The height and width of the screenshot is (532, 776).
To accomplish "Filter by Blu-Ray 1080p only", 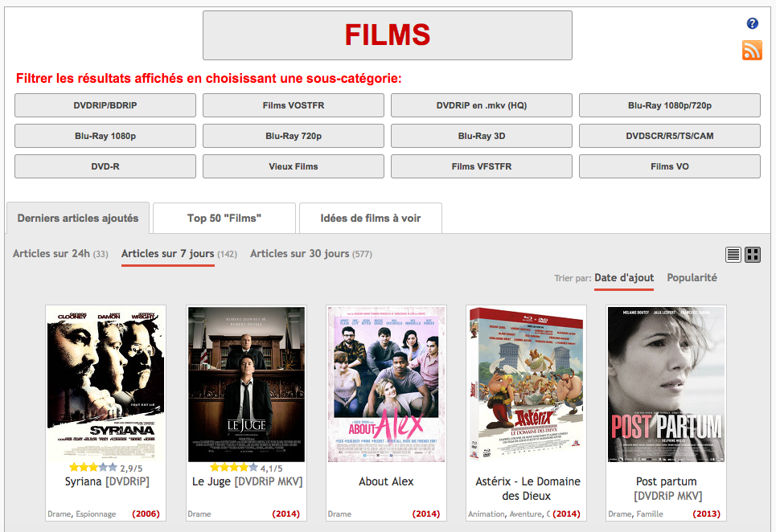I will pyautogui.click(x=105, y=136).
